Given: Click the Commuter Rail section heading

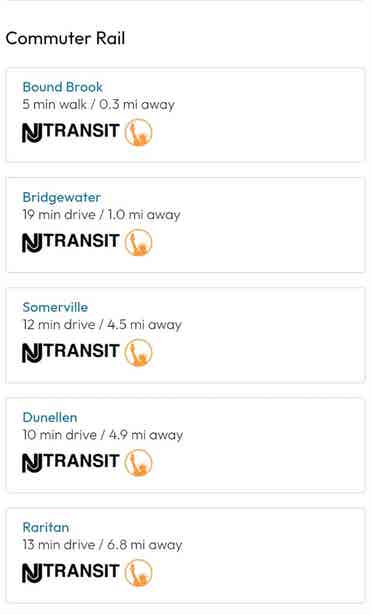Looking at the screenshot, I should pos(66,38).
